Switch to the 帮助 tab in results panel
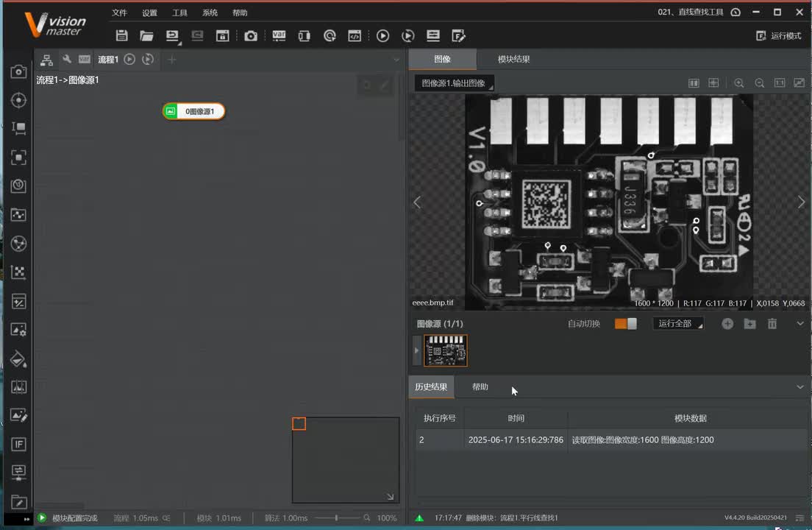This screenshot has height=530, width=812. point(480,387)
